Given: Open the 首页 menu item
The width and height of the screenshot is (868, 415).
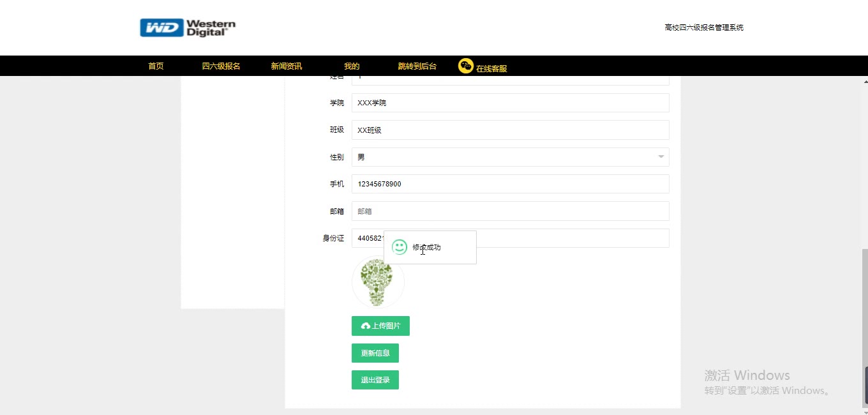Looking at the screenshot, I should click(156, 66).
